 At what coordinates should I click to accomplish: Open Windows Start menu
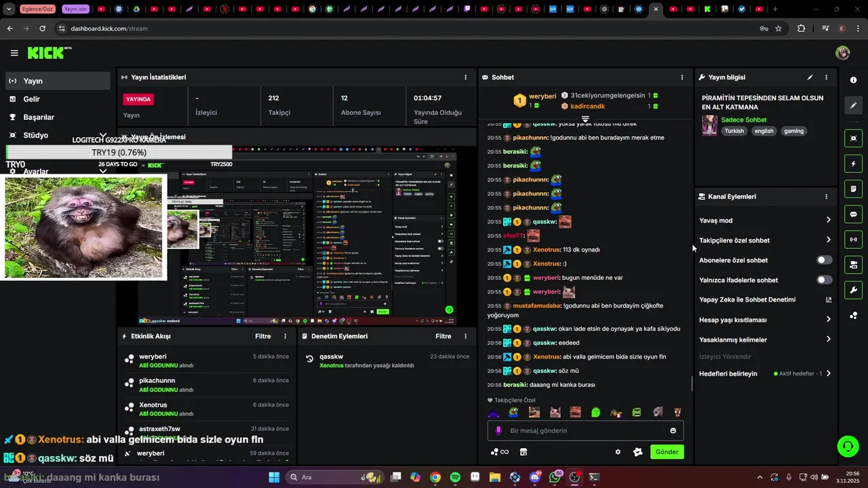[x=274, y=477]
